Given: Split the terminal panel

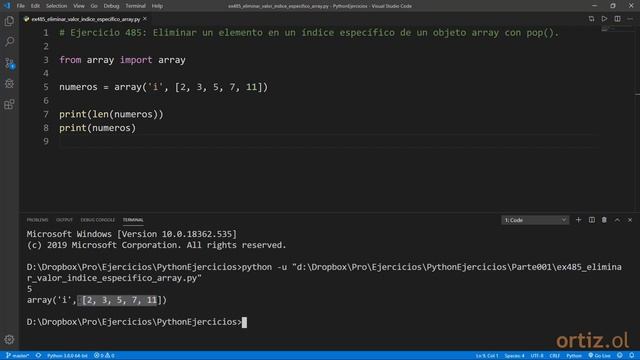Looking at the screenshot, I should coord(591,220).
